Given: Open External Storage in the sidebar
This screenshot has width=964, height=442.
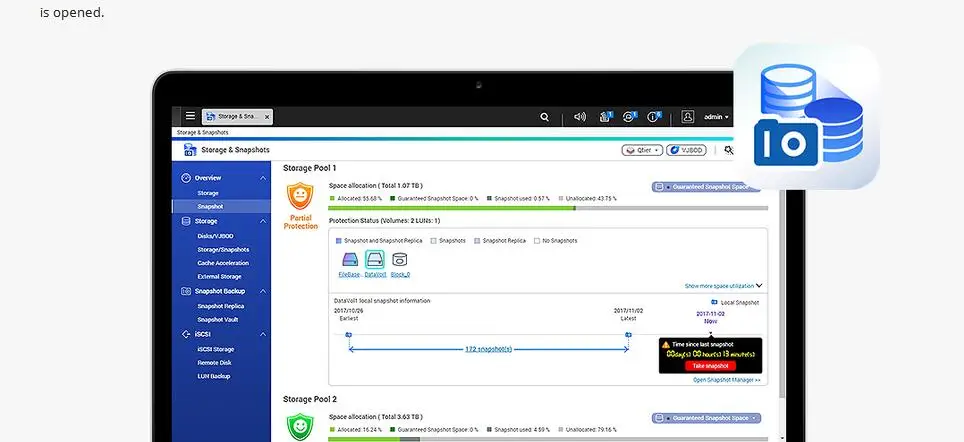Looking at the screenshot, I should pos(219,277).
